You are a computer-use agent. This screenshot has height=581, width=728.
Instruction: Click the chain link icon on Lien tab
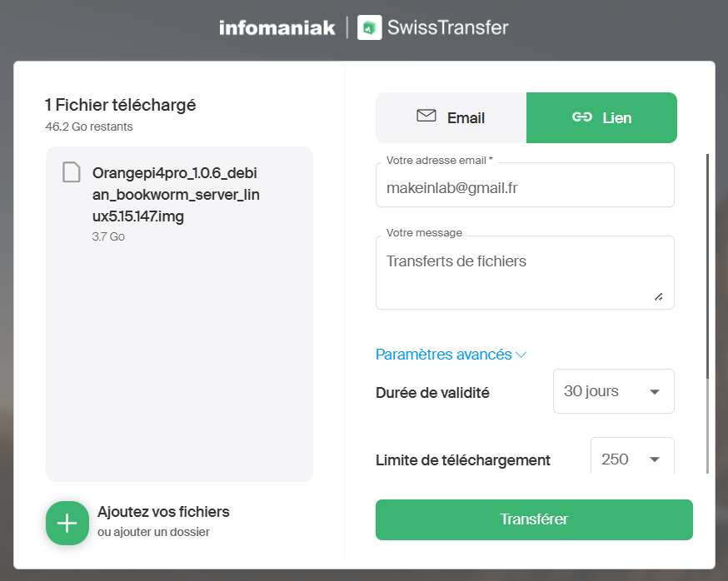[x=581, y=117]
